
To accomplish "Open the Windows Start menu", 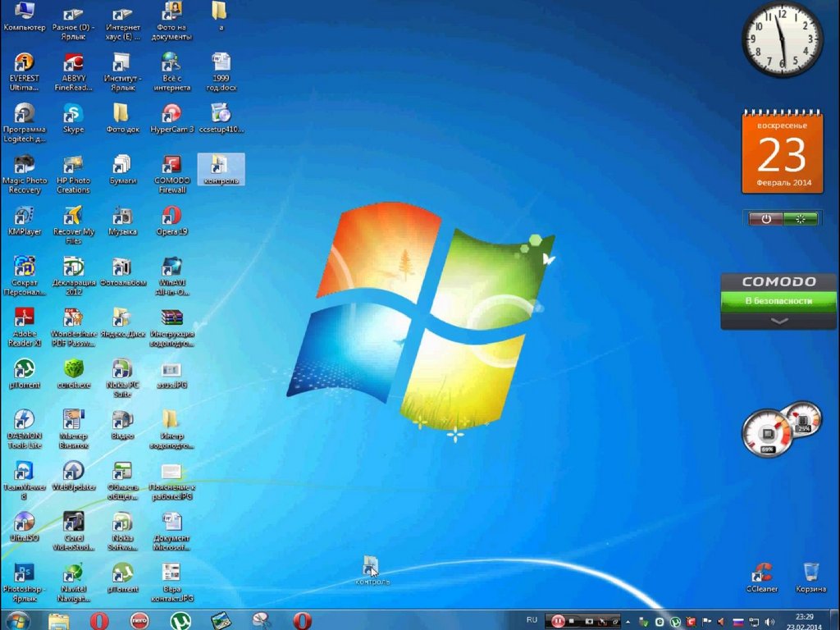I will (x=18, y=620).
